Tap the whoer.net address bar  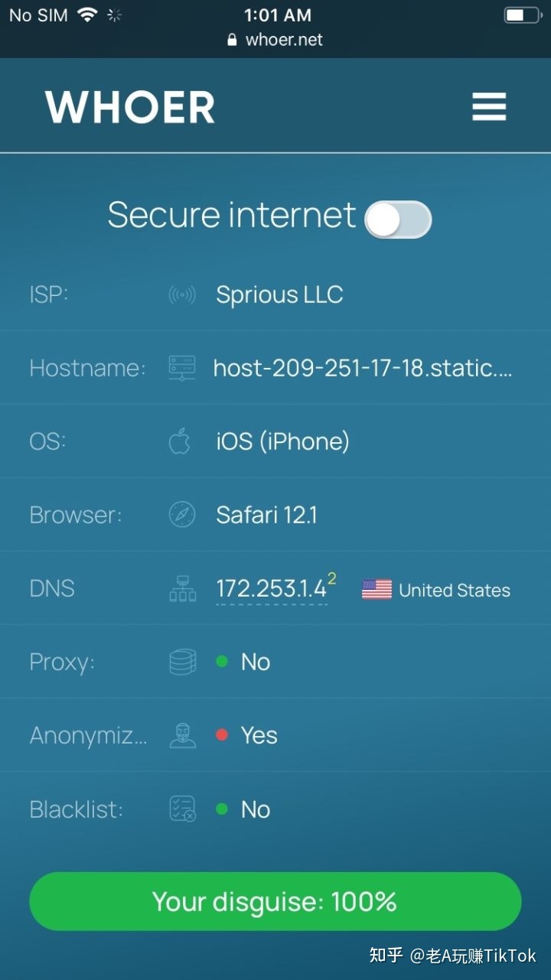pyautogui.click(x=275, y=40)
